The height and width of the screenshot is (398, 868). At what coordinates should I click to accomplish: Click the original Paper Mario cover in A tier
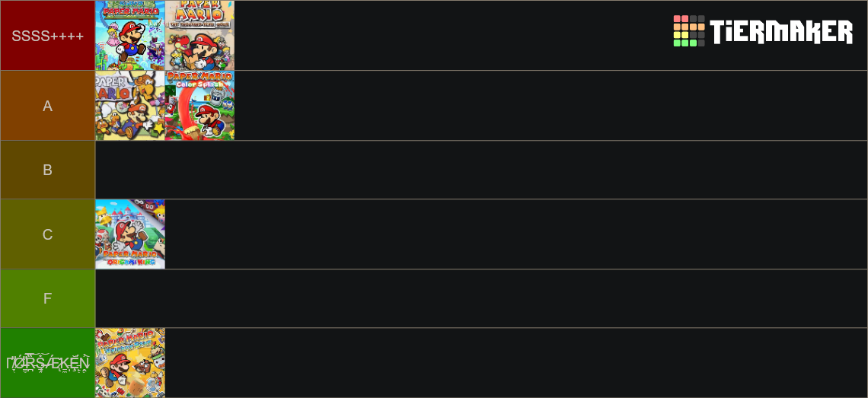click(130, 105)
